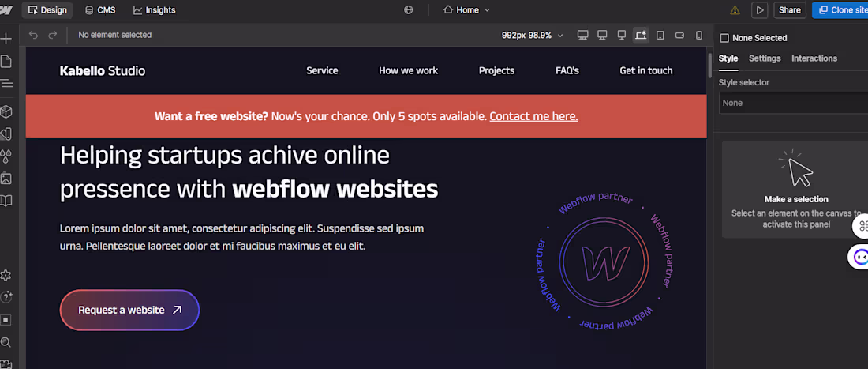Open the Navigator panel icon
This screenshot has height=369, width=868.
click(x=6, y=84)
